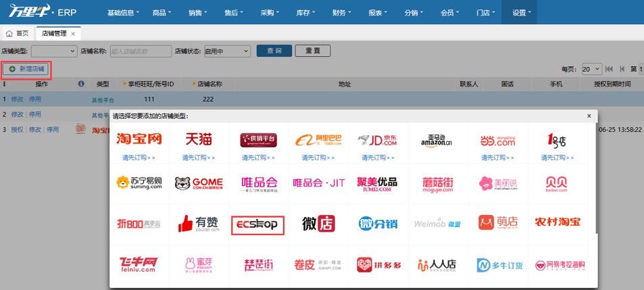Expand the 售后 menu

coord(234,12)
